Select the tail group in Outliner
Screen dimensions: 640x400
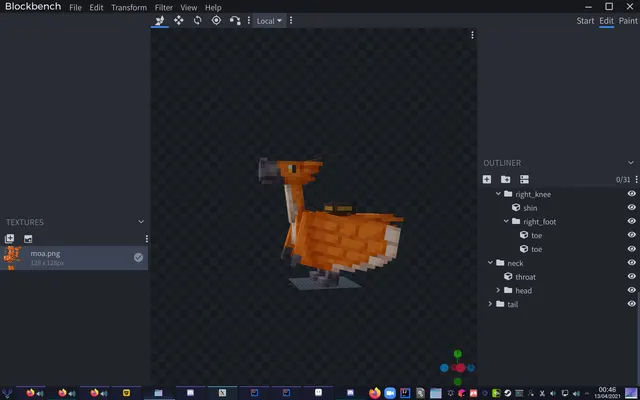tap(513, 304)
